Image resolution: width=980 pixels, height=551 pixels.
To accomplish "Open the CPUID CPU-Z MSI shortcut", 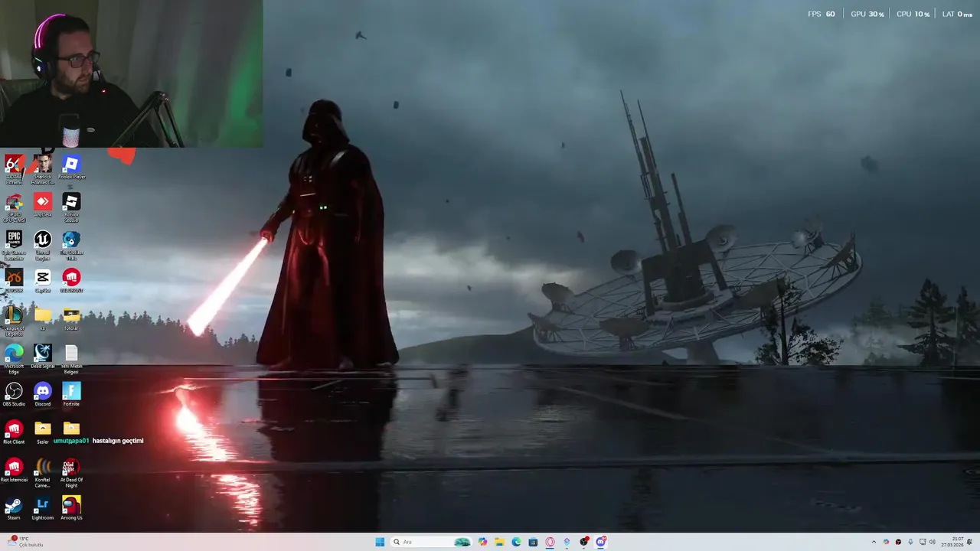I will click(x=14, y=207).
